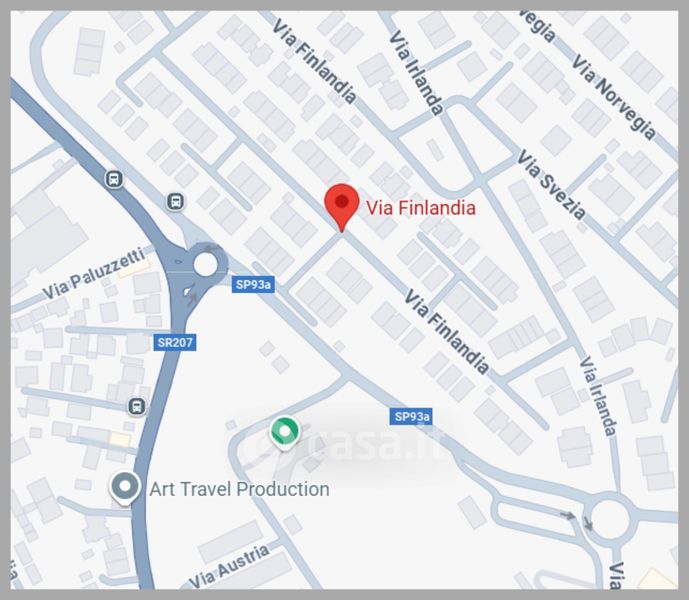
Task: Select the Via Svezia street label
Action: 551,184
